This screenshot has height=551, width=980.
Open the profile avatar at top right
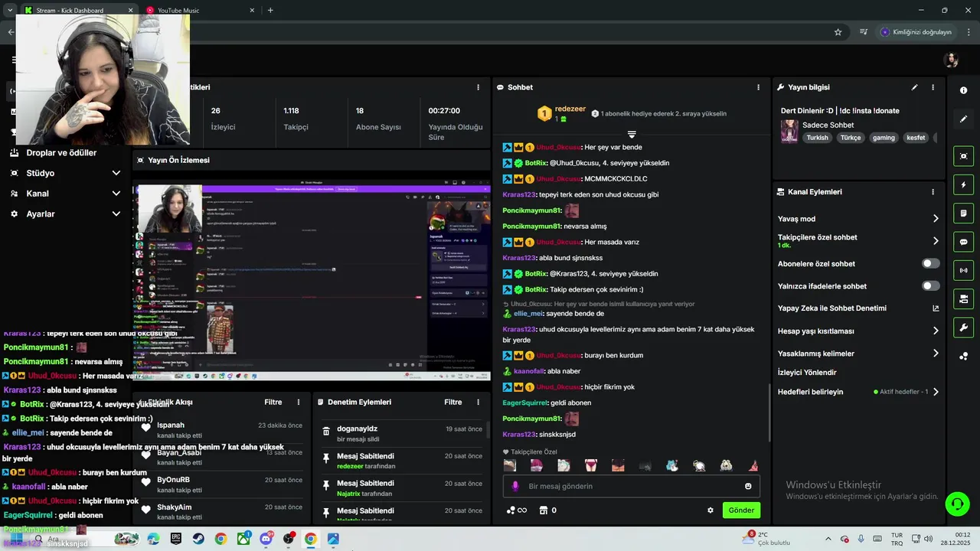click(952, 60)
